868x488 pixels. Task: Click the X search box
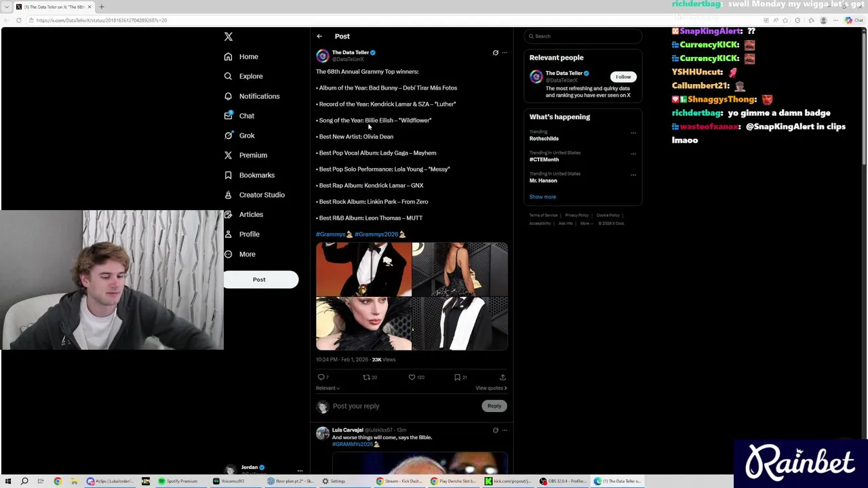click(x=583, y=37)
